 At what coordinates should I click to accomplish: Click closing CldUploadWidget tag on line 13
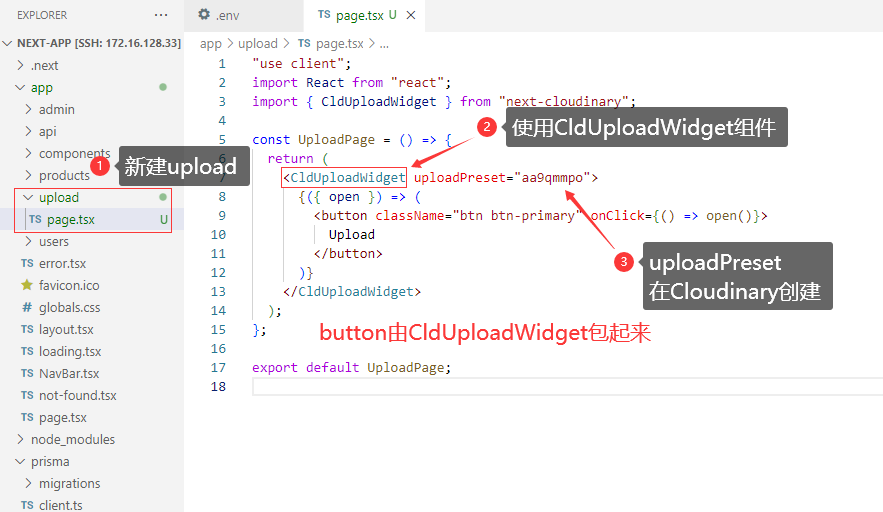pos(352,292)
